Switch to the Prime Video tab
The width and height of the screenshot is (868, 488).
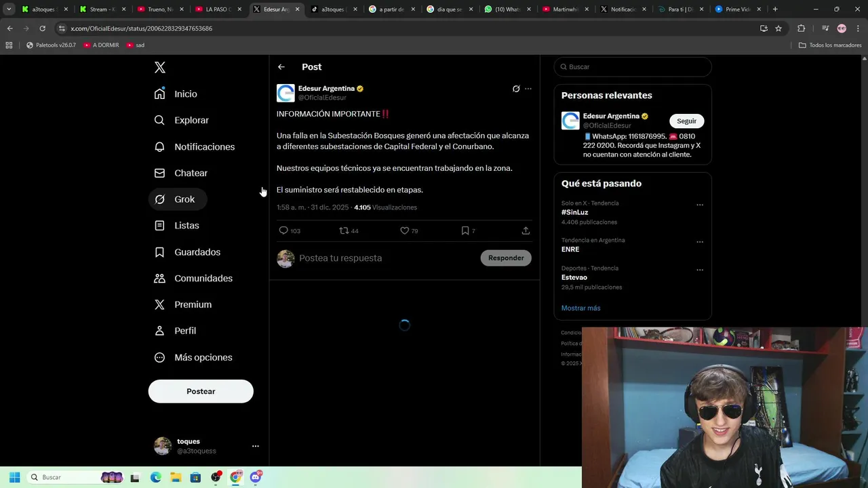(738, 9)
